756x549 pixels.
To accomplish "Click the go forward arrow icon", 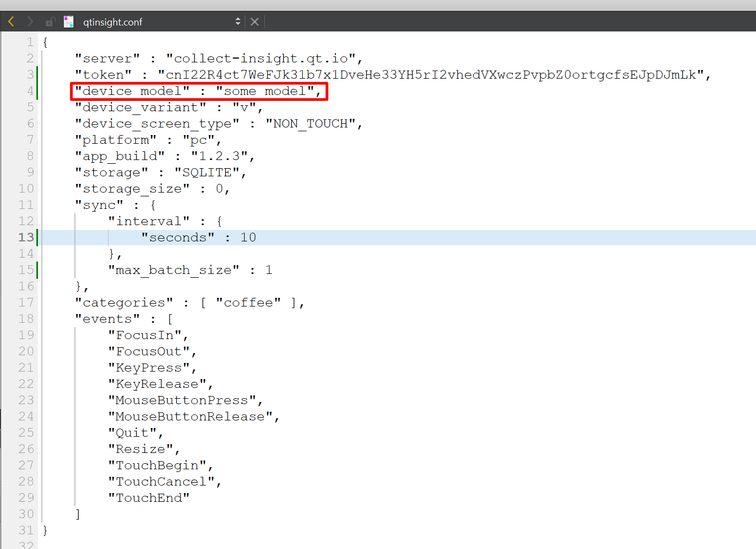I will coord(30,22).
